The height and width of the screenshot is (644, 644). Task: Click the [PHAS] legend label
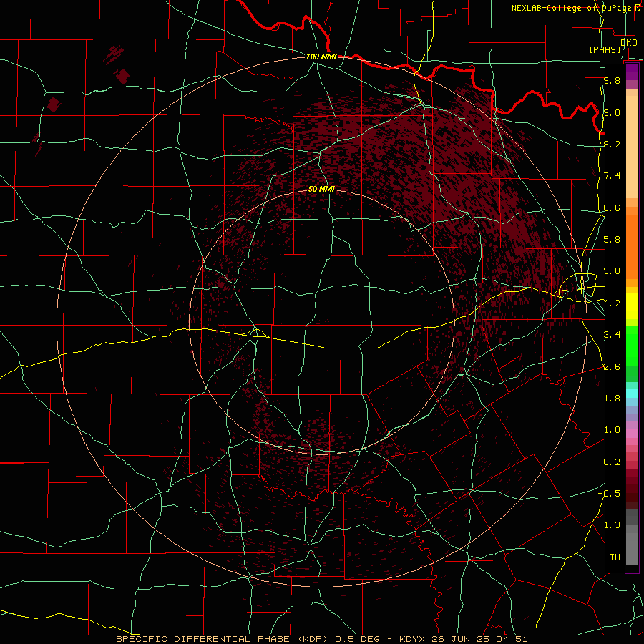(605, 50)
